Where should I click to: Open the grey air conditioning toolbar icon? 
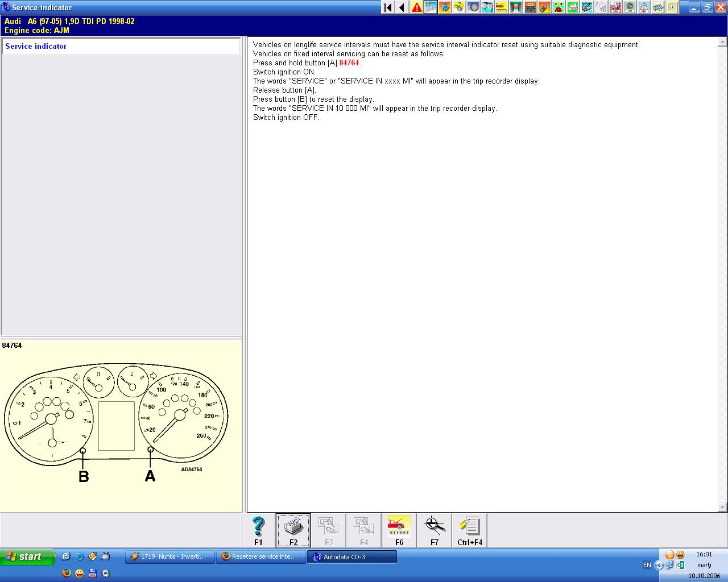630,7
